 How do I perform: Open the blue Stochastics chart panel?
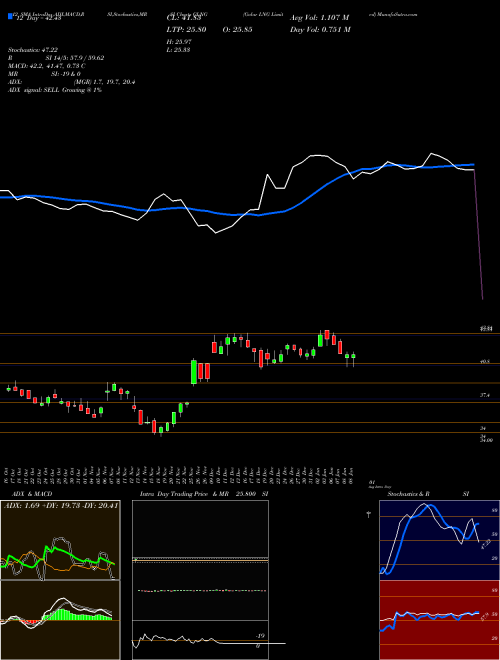coord(439,540)
